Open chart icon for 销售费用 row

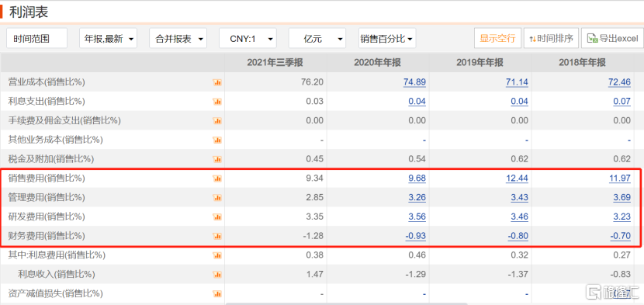tap(217, 178)
